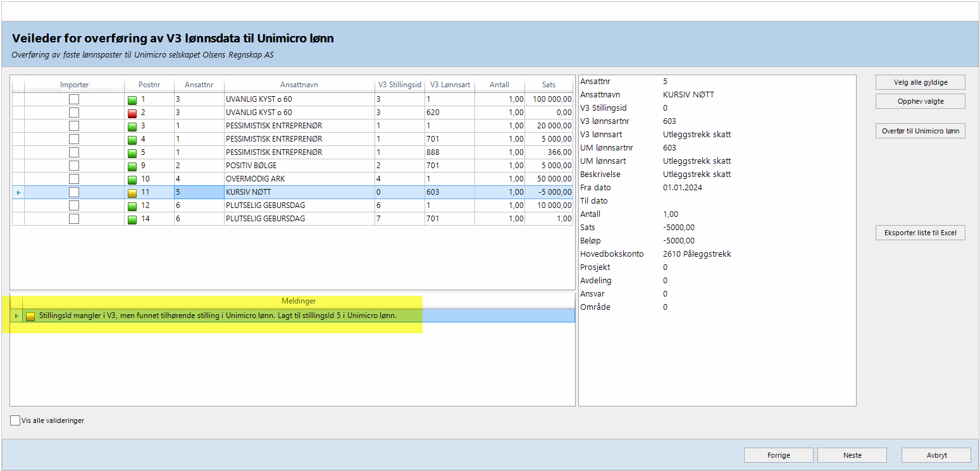
Task: Click the green status icon on post 10
Action: tap(132, 179)
